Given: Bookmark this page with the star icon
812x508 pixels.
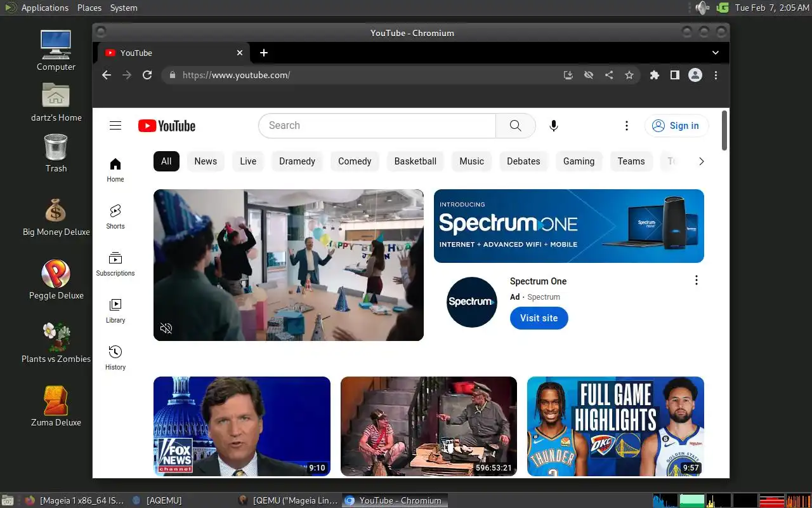Looking at the screenshot, I should tap(629, 75).
